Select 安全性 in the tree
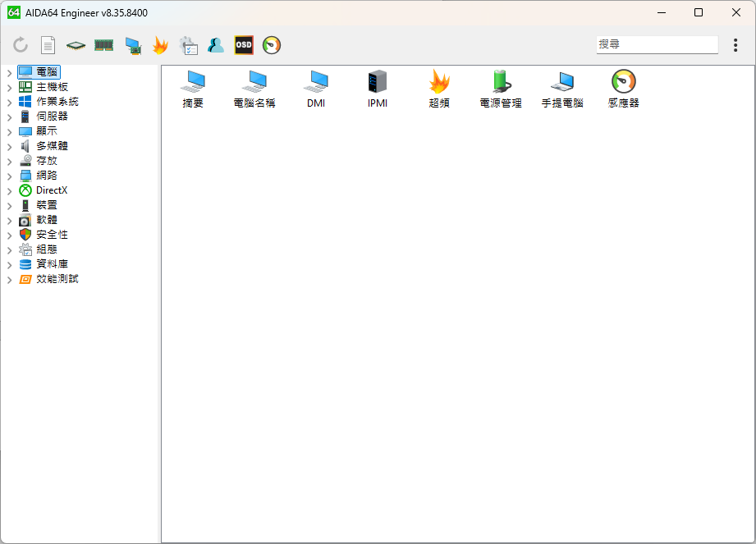 click(x=44, y=235)
